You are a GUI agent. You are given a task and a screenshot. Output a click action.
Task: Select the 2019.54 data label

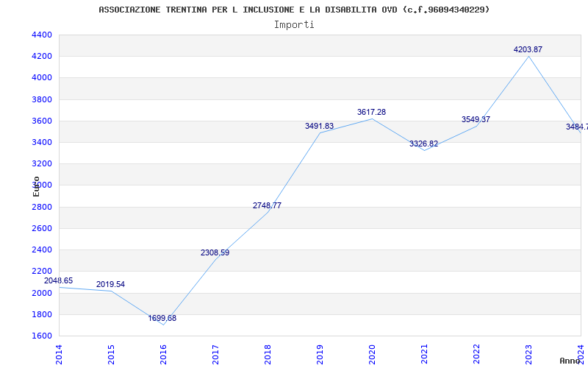110,285
